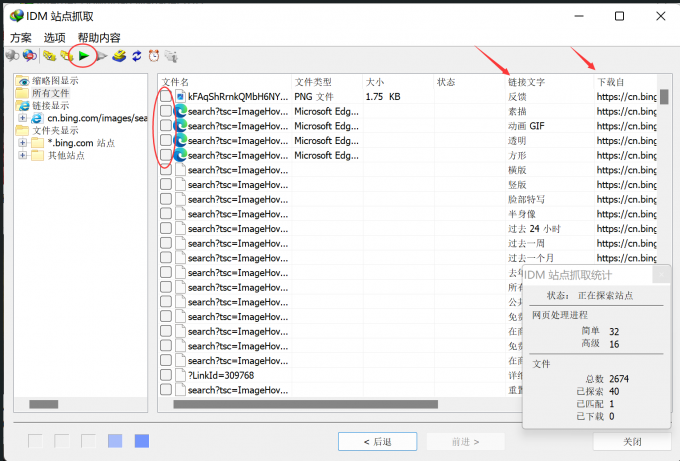
Task: Expand the 其他站点 folder node
Action: [x=23, y=155]
